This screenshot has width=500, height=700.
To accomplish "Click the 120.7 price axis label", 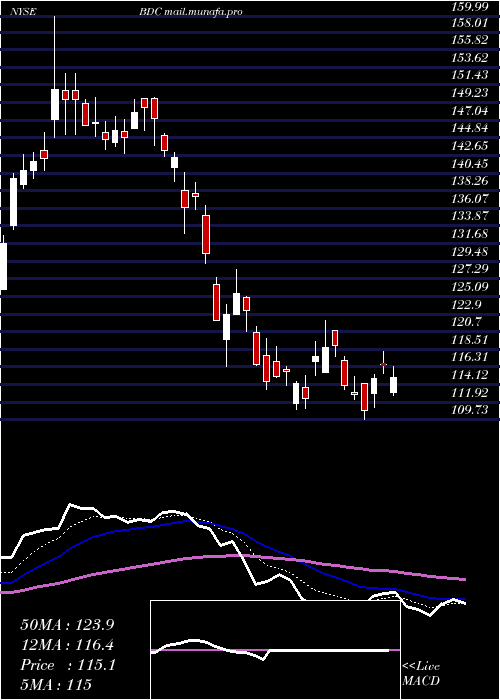I will (466, 322).
